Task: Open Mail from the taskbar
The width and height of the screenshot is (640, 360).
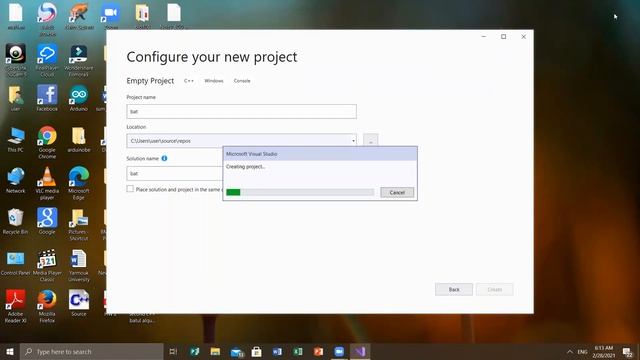Action: click(236, 351)
